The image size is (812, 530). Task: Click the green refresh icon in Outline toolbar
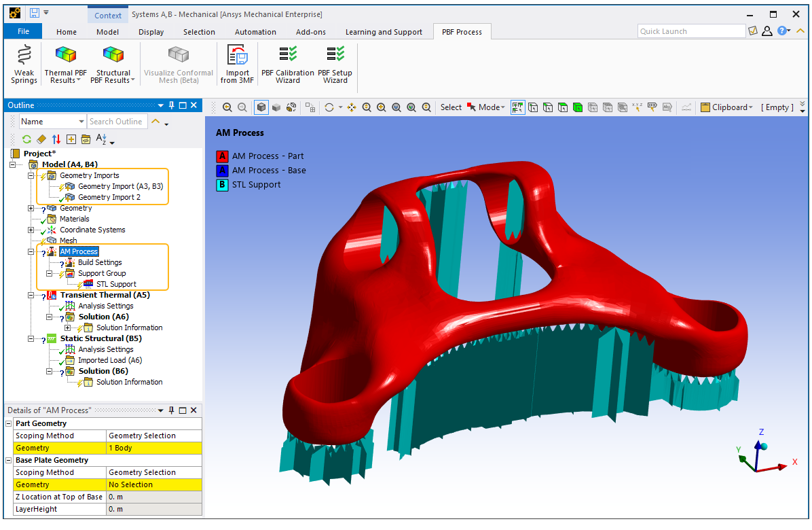26,139
